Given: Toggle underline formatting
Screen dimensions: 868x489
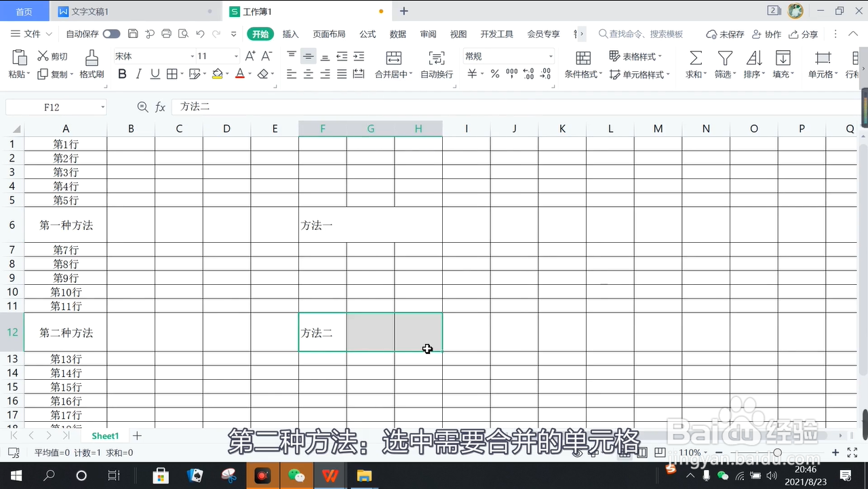Looking at the screenshot, I should click(x=155, y=74).
